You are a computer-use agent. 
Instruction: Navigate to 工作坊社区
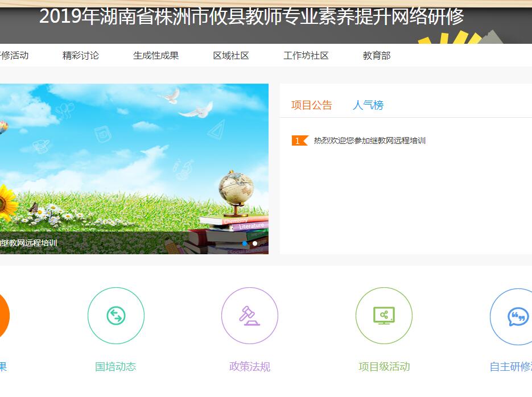coord(306,56)
